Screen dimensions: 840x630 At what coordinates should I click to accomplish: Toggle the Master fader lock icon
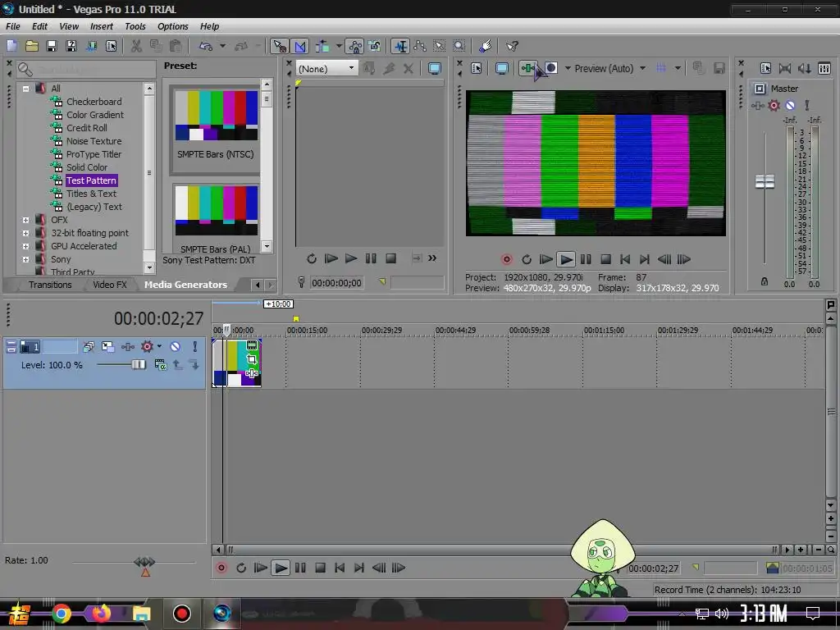click(765, 281)
